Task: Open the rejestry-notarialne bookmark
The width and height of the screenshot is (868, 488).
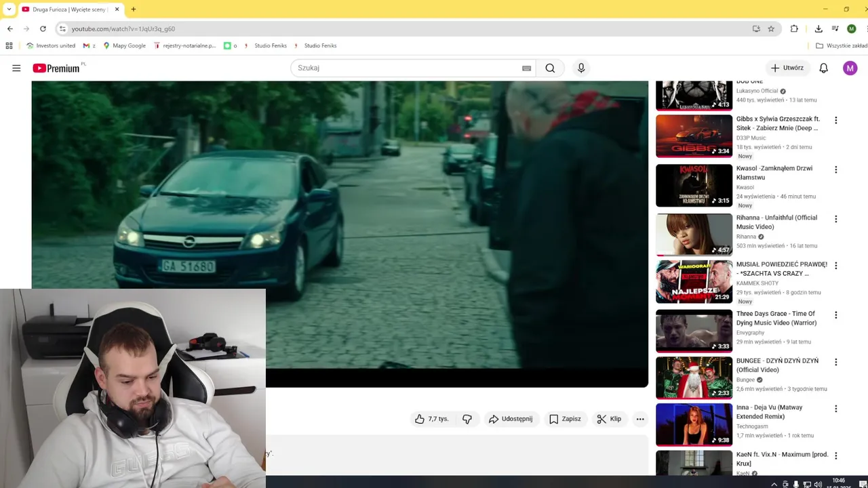Action: coord(185,45)
